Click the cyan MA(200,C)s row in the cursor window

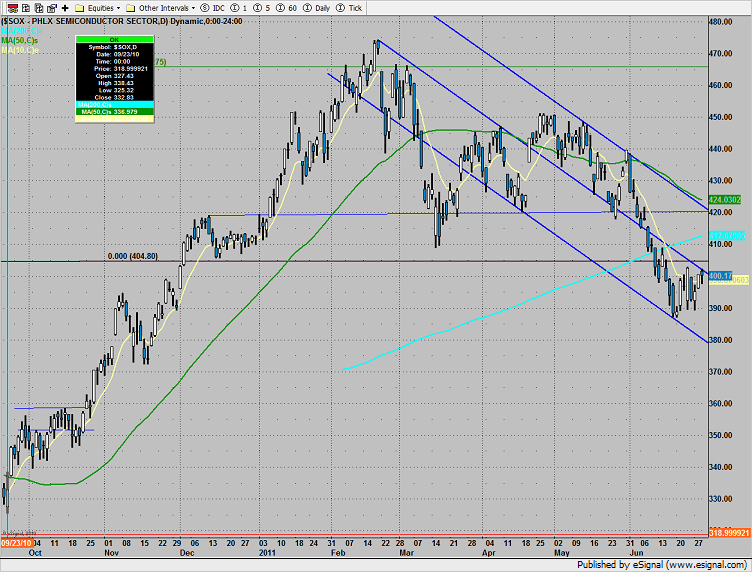(115, 105)
